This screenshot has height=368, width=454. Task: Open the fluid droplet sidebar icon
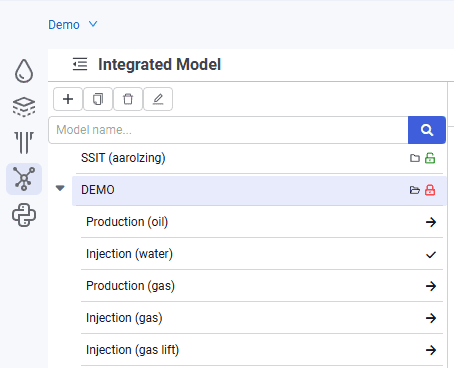coord(24,71)
